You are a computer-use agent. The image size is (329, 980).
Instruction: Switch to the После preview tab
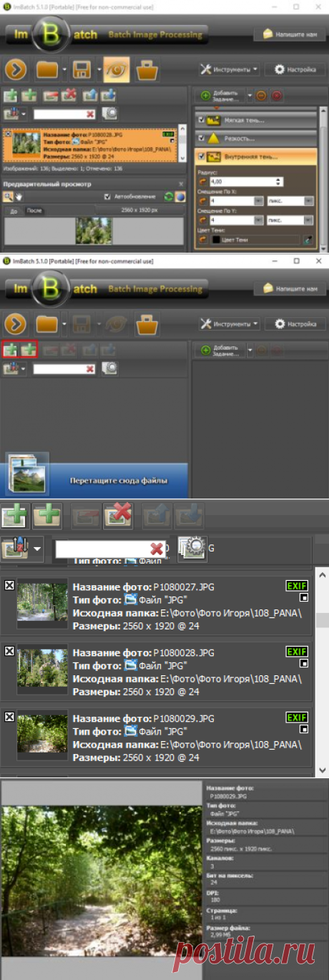[x=34, y=211]
